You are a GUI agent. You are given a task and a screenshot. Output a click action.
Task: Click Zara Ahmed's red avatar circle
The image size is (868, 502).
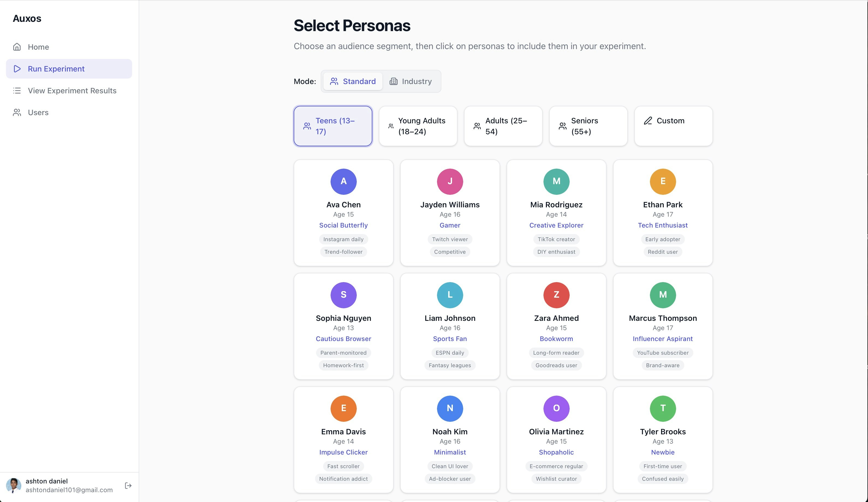pyautogui.click(x=556, y=295)
